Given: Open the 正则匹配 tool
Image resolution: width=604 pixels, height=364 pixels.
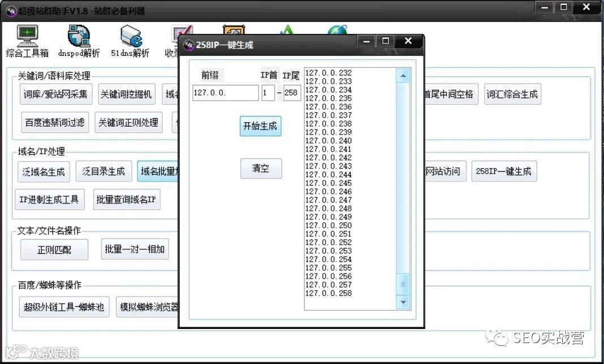Looking at the screenshot, I should (x=54, y=250).
